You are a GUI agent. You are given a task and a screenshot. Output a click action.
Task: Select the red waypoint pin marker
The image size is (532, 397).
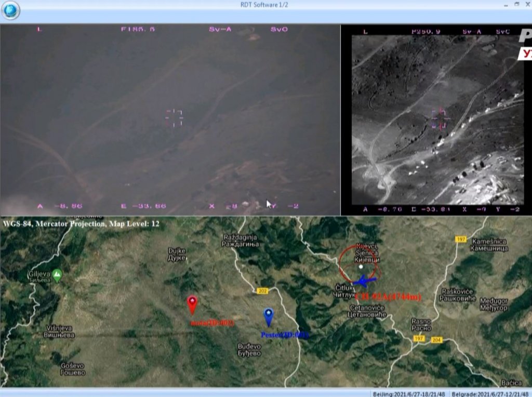click(192, 304)
